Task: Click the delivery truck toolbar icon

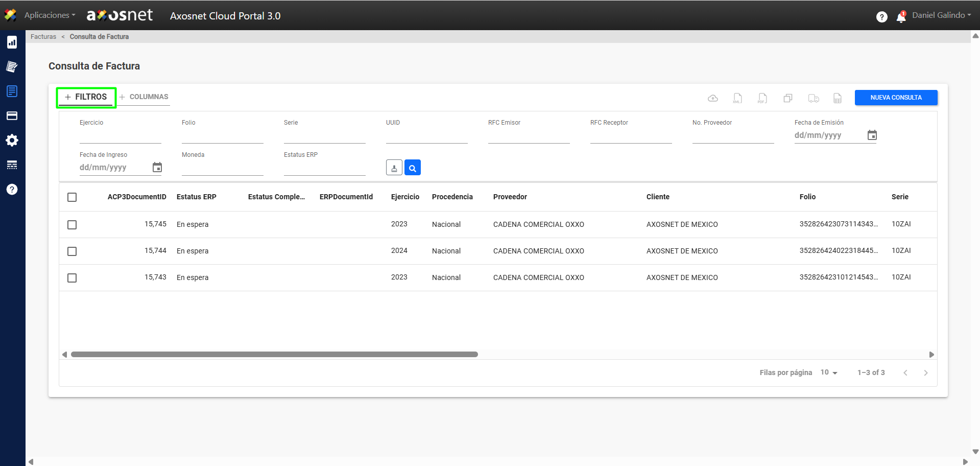Action: (x=814, y=98)
